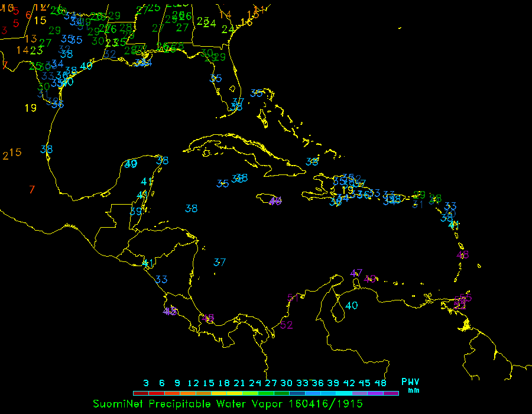Click the 48 value in Lesser Antilles
The image size is (532, 414).
[463, 255]
